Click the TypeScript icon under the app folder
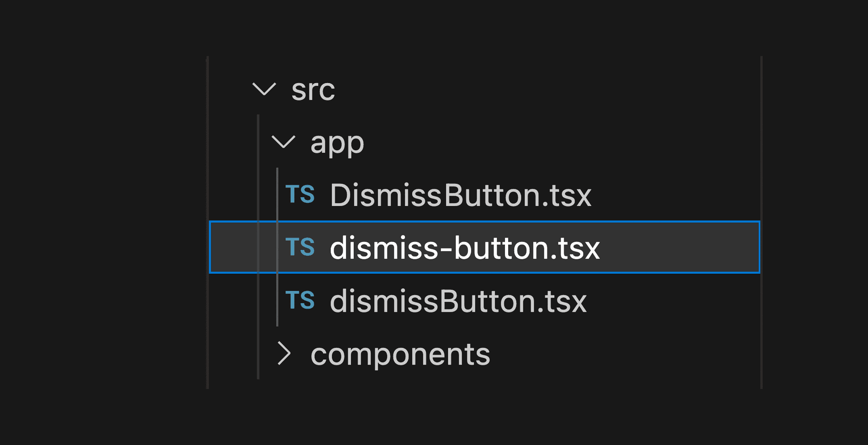The width and height of the screenshot is (868, 445). click(300, 195)
